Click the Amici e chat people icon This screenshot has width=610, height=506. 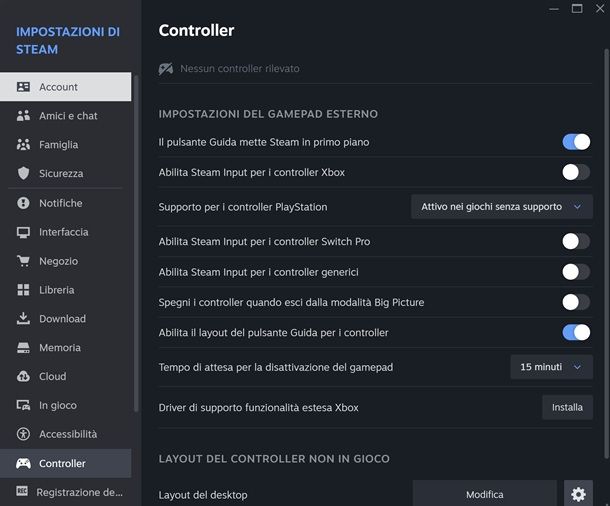point(23,116)
